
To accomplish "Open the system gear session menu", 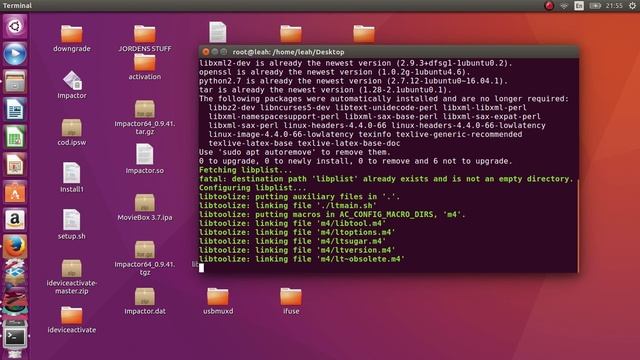I will (x=632, y=6).
